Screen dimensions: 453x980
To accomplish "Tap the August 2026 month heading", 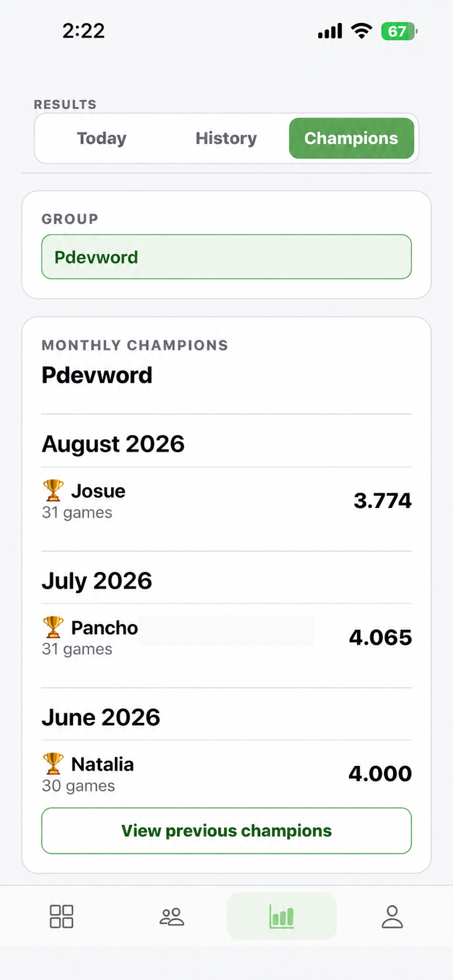I will point(113,444).
